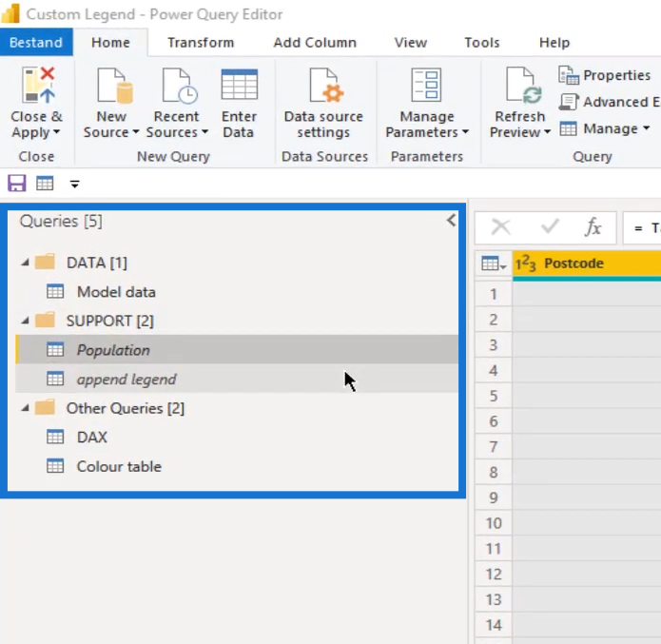Image resolution: width=661 pixels, height=644 pixels.
Task: Select the Postcode column header
Action: pos(587,264)
